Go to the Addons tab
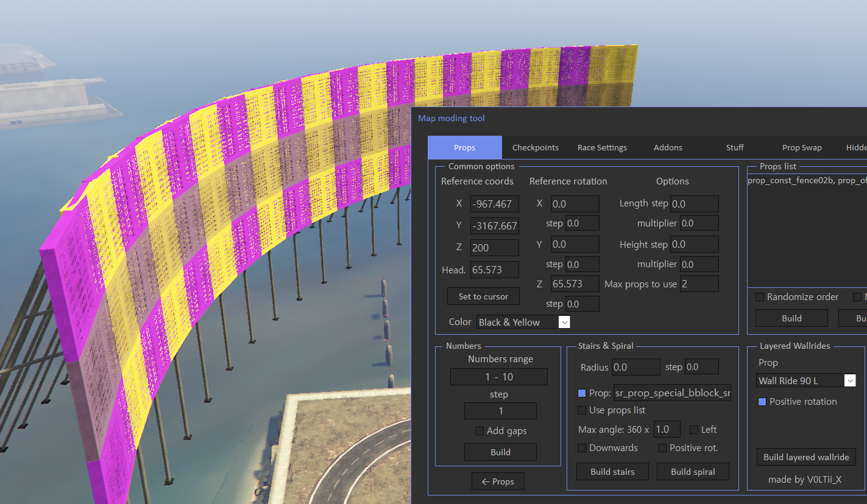Screen dimensions: 867x504 (x=668, y=147)
